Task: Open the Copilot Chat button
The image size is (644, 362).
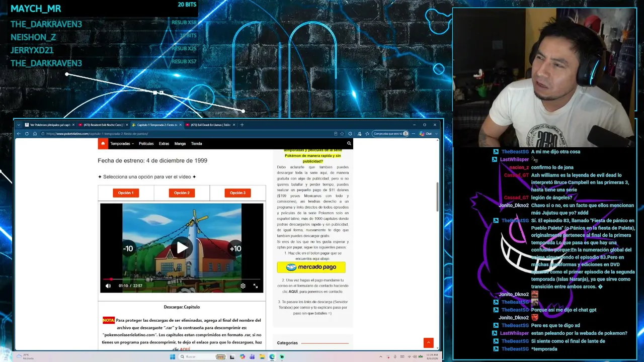Action: point(426,134)
